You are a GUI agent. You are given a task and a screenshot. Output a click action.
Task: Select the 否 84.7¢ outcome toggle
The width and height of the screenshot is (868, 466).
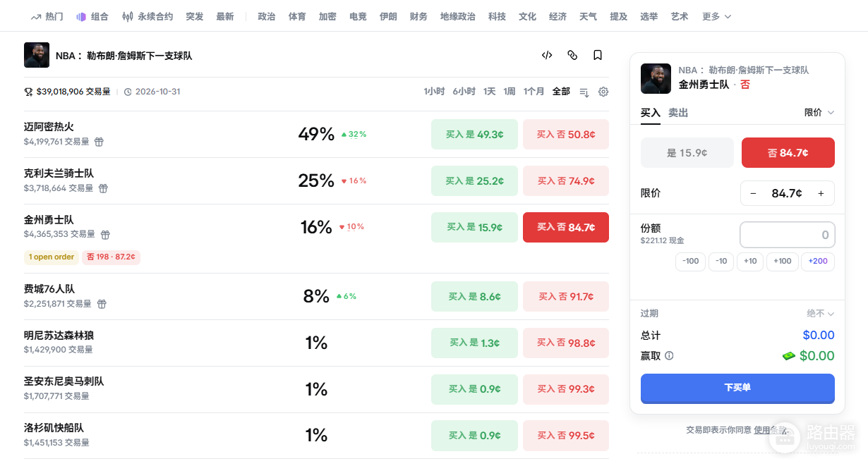(x=788, y=152)
